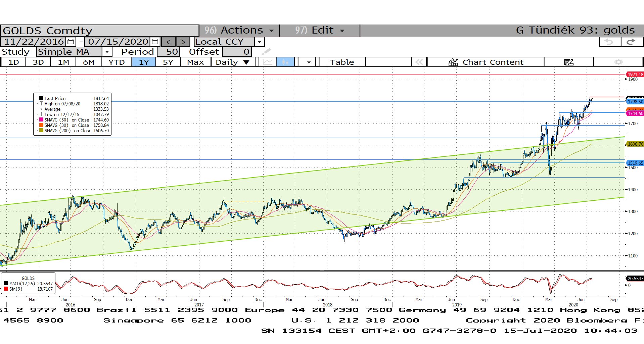The height and width of the screenshot is (344, 644).
Task: Click the Low marker icon in legend
Action: tap(41, 114)
